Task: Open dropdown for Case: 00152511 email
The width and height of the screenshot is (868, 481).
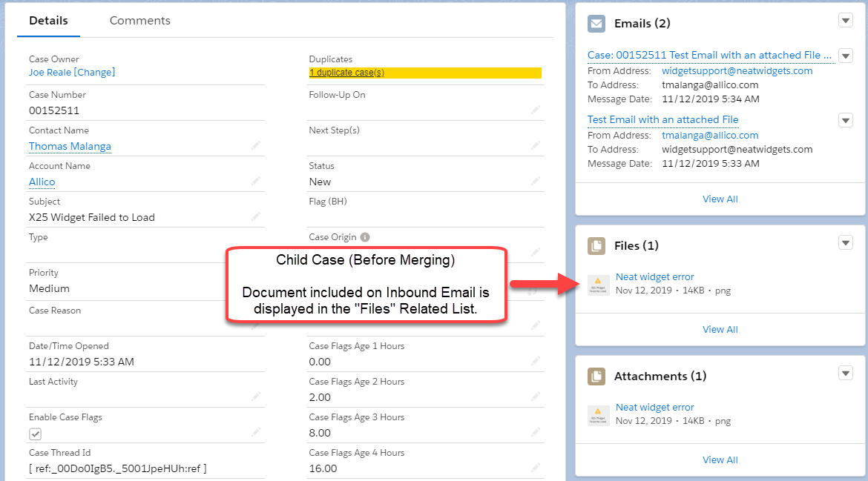Action: tap(845, 56)
